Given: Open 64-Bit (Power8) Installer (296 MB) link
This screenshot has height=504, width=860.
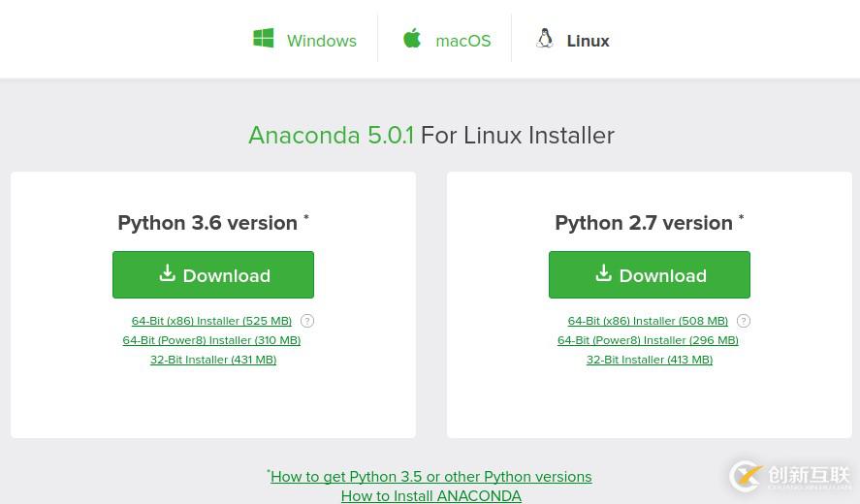Looking at the screenshot, I should point(648,340).
